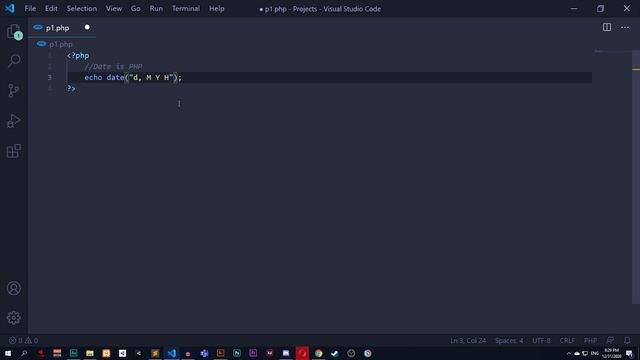Open the Search view in activity bar

click(14, 61)
